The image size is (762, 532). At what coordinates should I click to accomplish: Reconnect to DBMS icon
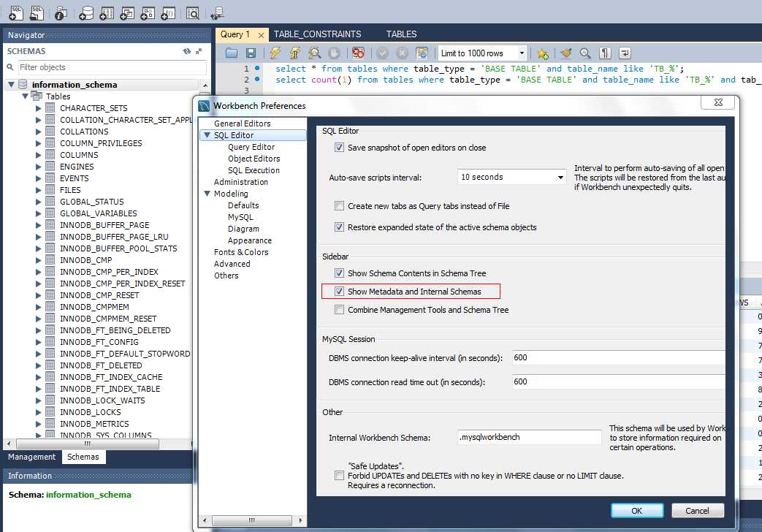[x=217, y=13]
